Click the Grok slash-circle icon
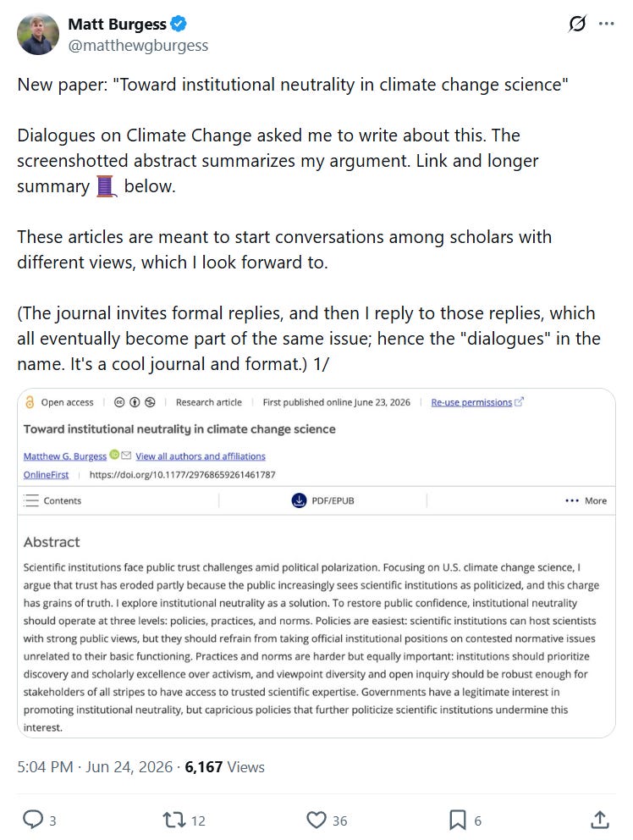The width and height of the screenshot is (633, 840). coord(577,24)
